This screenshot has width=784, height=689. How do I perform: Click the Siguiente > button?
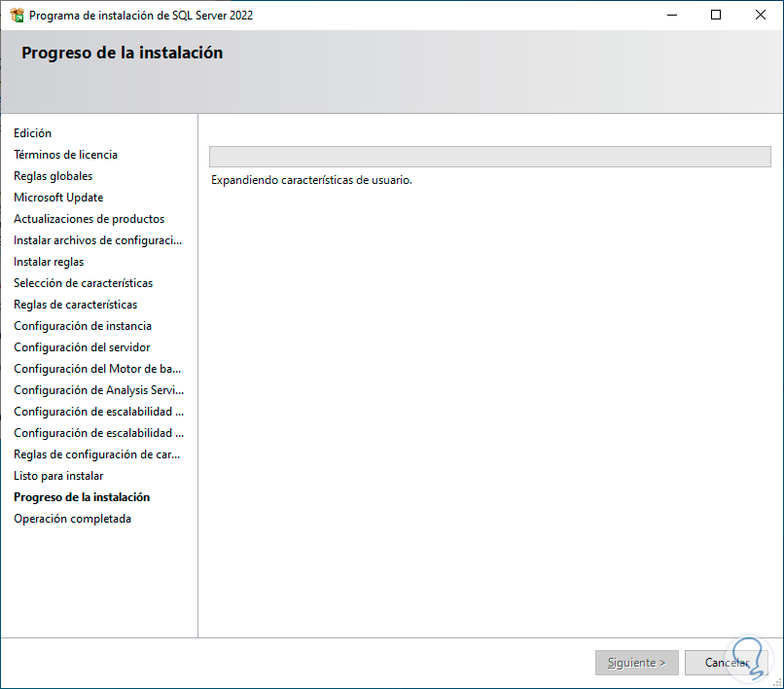pyautogui.click(x=636, y=663)
